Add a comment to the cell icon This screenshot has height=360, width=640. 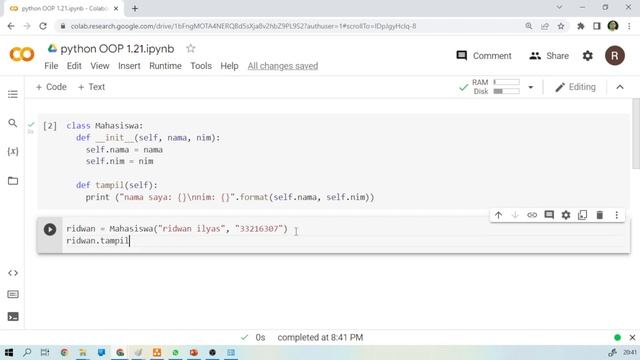[549, 215]
